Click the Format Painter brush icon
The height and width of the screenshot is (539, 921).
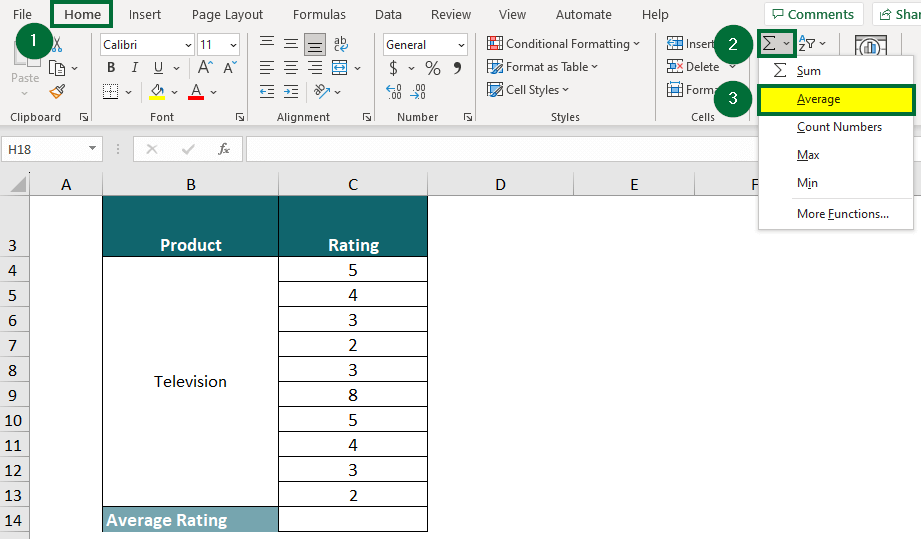(x=57, y=91)
